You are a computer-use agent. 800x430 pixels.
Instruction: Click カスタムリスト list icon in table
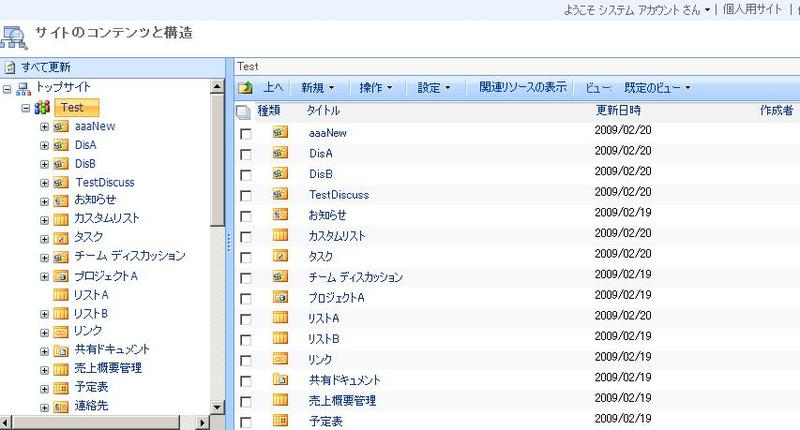click(x=280, y=235)
